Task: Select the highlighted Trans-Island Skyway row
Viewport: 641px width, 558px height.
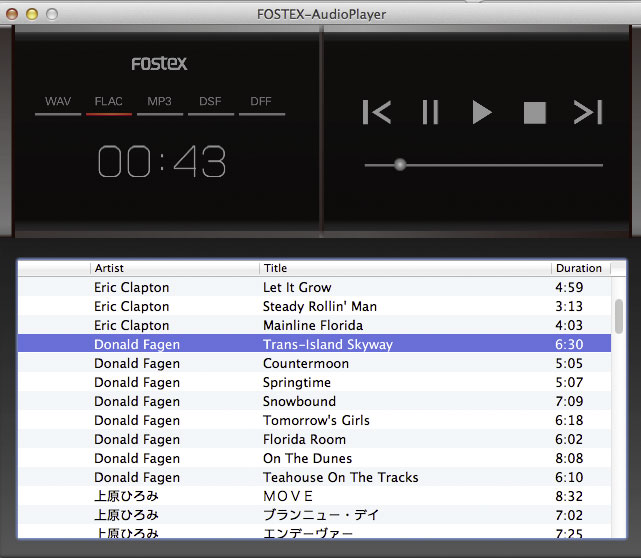Action: click(x=314, y=344)
